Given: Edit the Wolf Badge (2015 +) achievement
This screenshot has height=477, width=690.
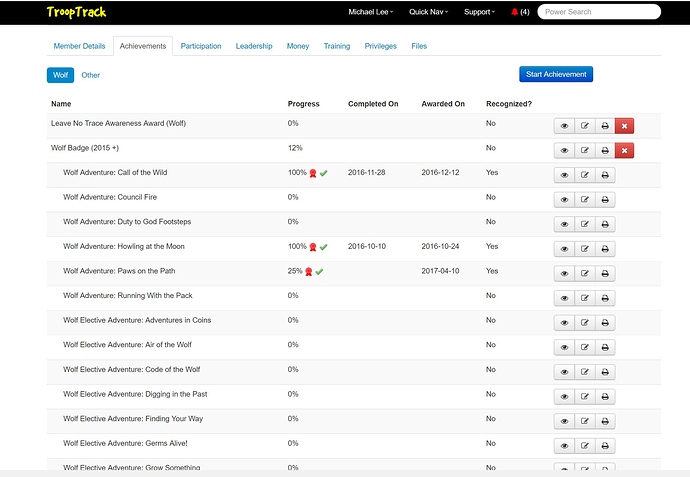Looking at the screenshot, I should 585,150.
